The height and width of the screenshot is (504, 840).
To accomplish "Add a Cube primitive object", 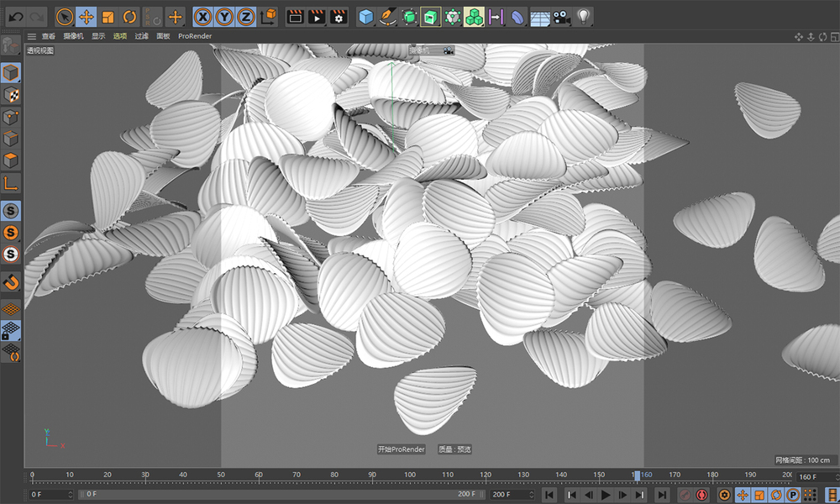I will click(365, 16).
